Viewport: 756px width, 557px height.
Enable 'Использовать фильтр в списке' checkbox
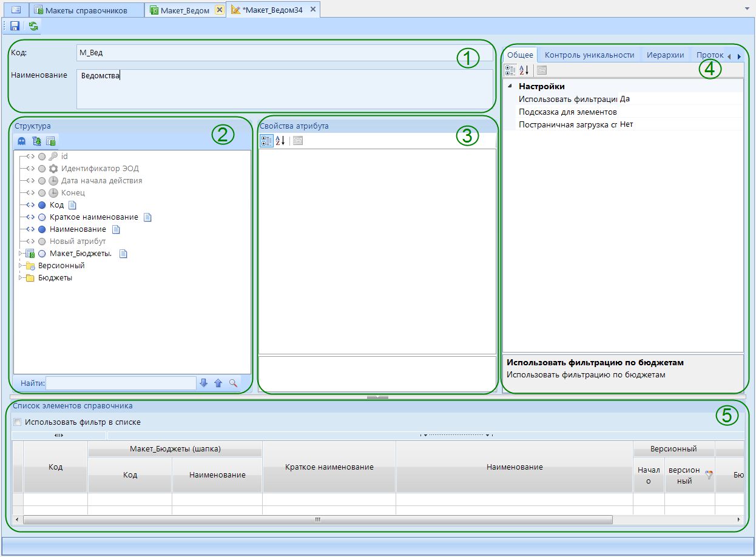[18, 422]
